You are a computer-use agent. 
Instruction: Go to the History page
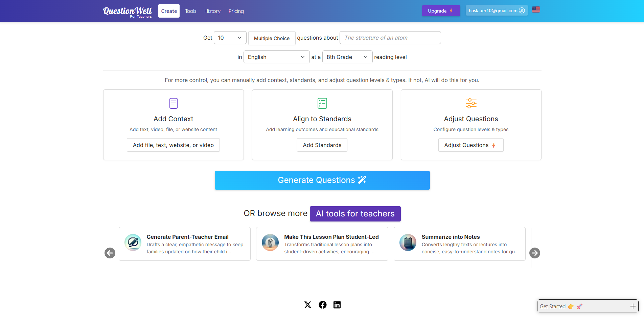pyautogui.click(x=212, y=11)
